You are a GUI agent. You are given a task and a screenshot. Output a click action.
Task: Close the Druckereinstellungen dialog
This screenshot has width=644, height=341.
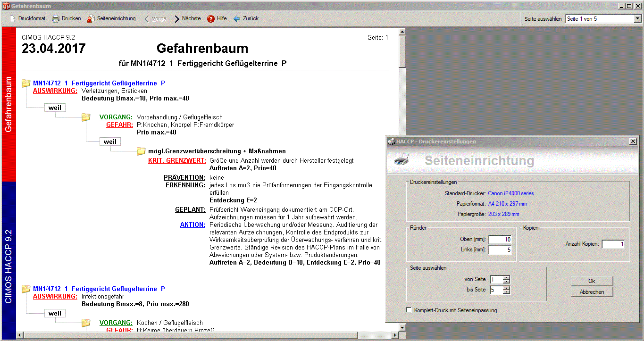click(633, 141)
